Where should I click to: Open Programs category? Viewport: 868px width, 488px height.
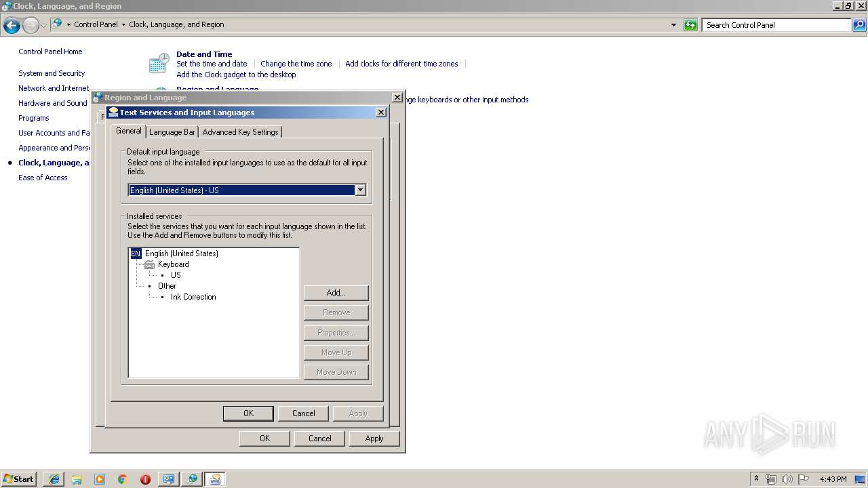coord(34,118)
